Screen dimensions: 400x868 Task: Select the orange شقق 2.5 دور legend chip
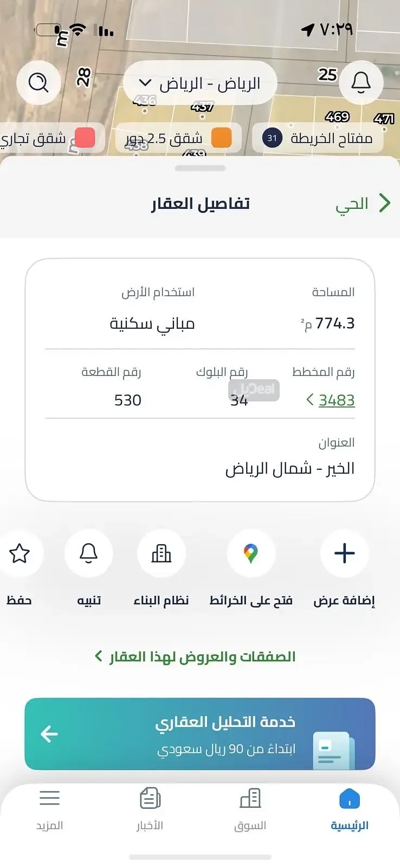point(178,138)
